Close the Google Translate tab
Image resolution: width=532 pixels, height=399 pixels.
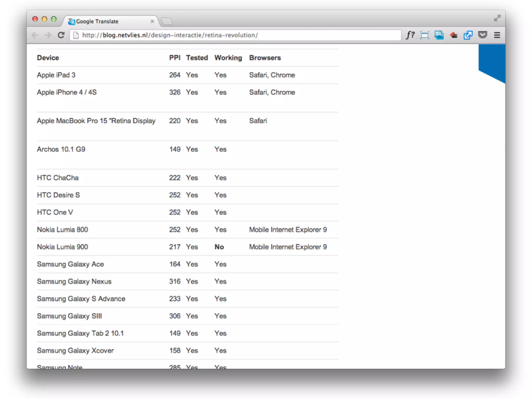point(152,21)
